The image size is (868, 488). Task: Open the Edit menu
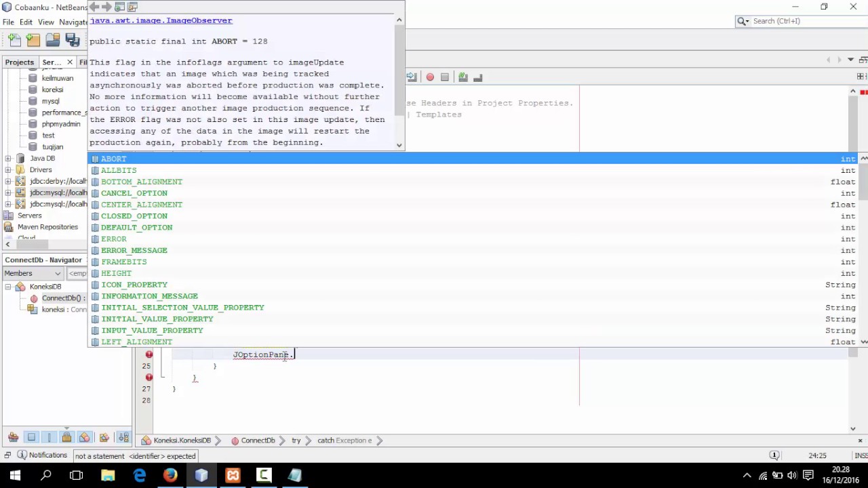click(26, 22)
